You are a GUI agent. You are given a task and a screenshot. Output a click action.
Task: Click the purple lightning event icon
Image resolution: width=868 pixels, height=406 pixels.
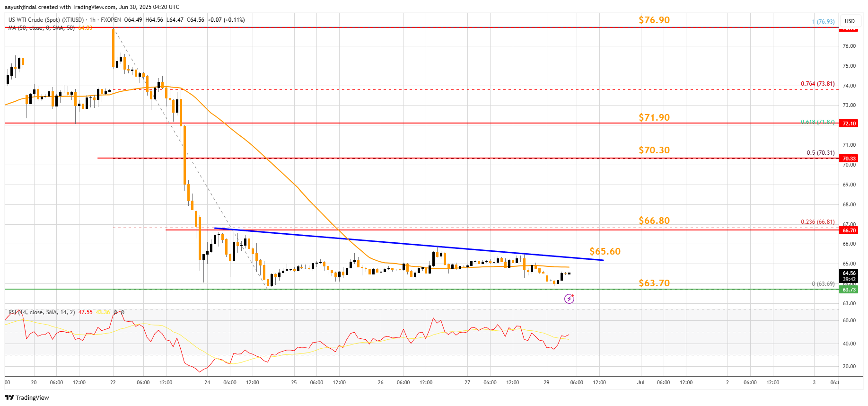(x=569, y=299)
